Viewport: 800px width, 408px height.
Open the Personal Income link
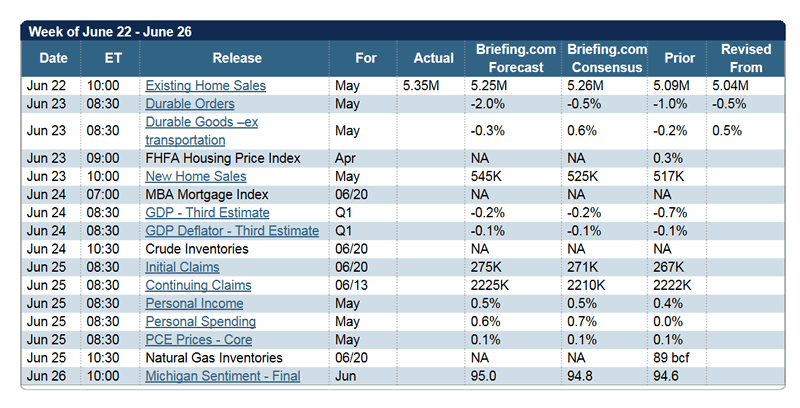click(194, 303)
